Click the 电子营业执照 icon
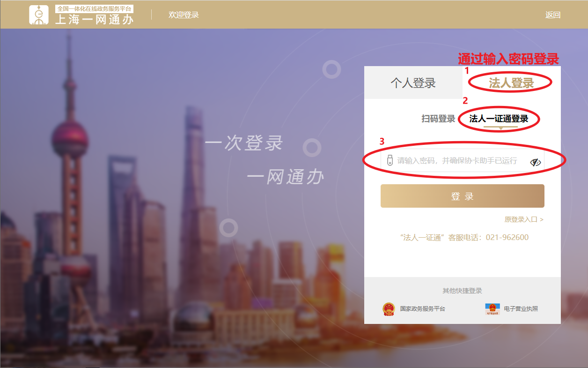Viewport: 588px width, 368px height. (x=492, y=309)
